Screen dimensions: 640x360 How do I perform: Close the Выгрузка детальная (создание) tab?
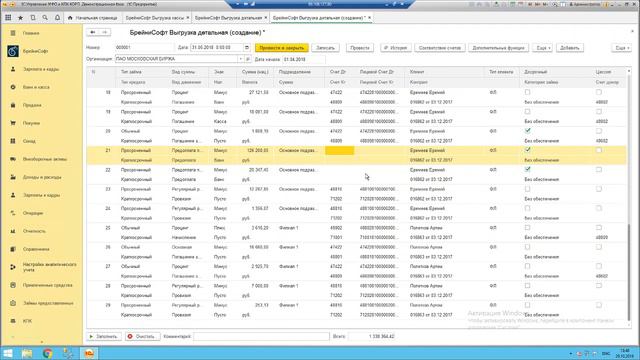pos(369,18)
